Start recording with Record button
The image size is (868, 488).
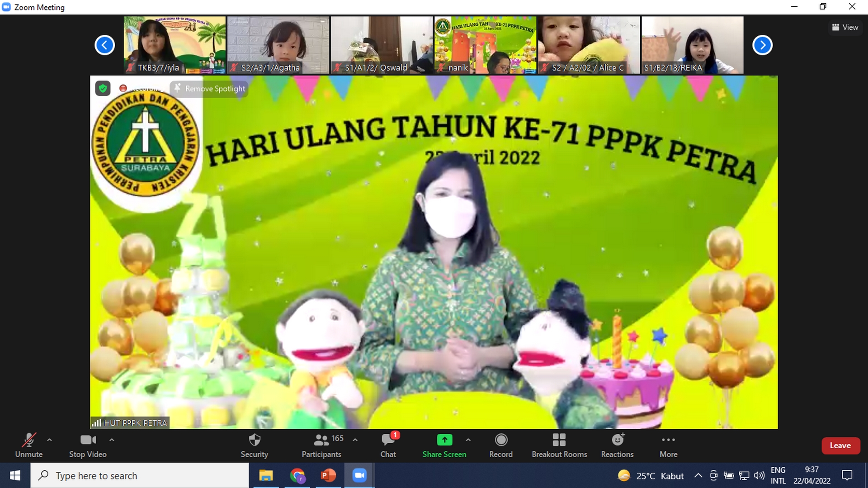point(501,445)
